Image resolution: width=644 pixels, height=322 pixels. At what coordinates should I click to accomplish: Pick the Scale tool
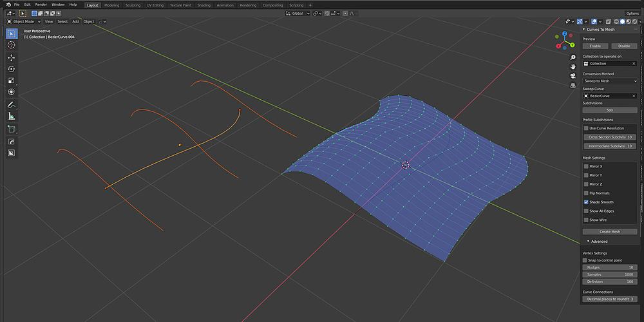coord(12,80)
